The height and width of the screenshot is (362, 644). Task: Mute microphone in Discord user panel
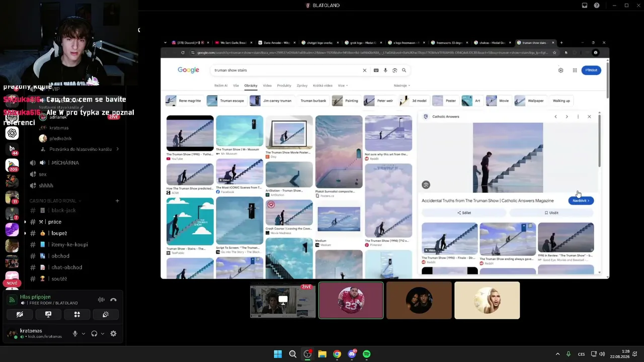coord(75,333)
